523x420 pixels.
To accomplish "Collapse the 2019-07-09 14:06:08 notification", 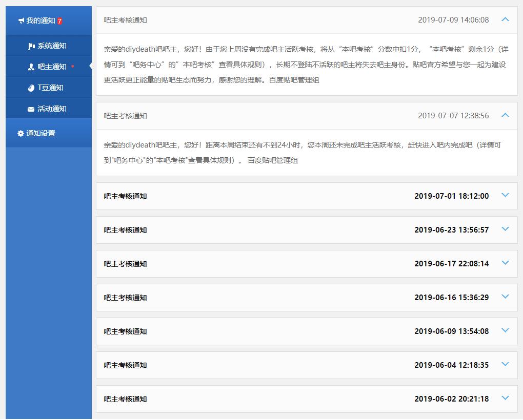I will [506, 19].
